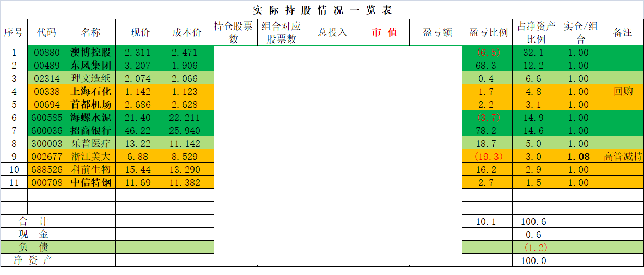Select the 东风集团 name cell
Screen dimensions: 644x275
tap(91, 66)
